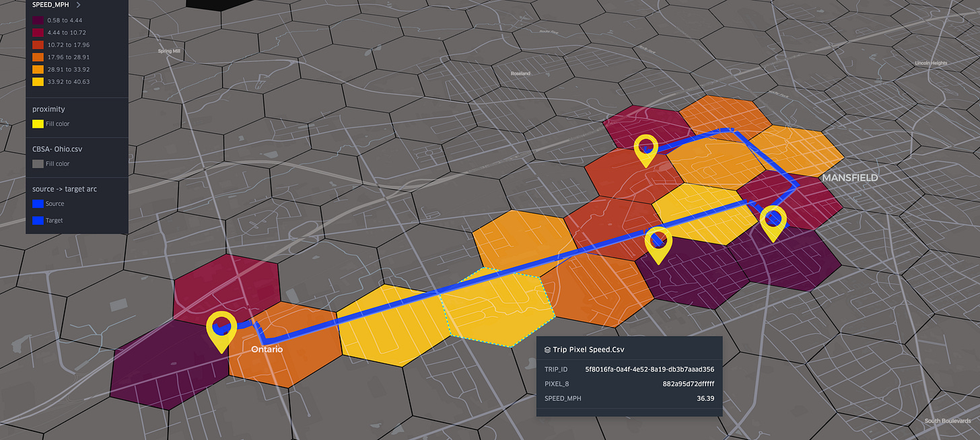Expand the SPEED_MPH legend chevron
Screen dimensions: 980x440
click(78, 4)
